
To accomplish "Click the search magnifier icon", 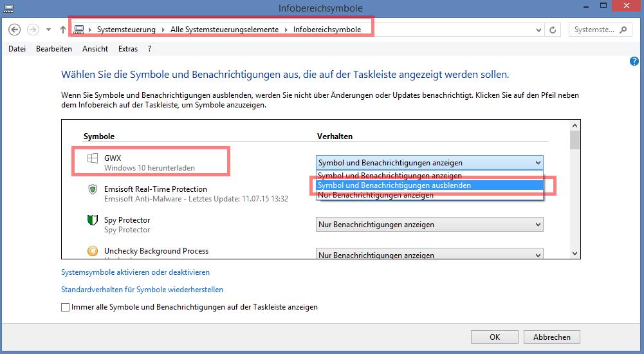I will [623, 30].
